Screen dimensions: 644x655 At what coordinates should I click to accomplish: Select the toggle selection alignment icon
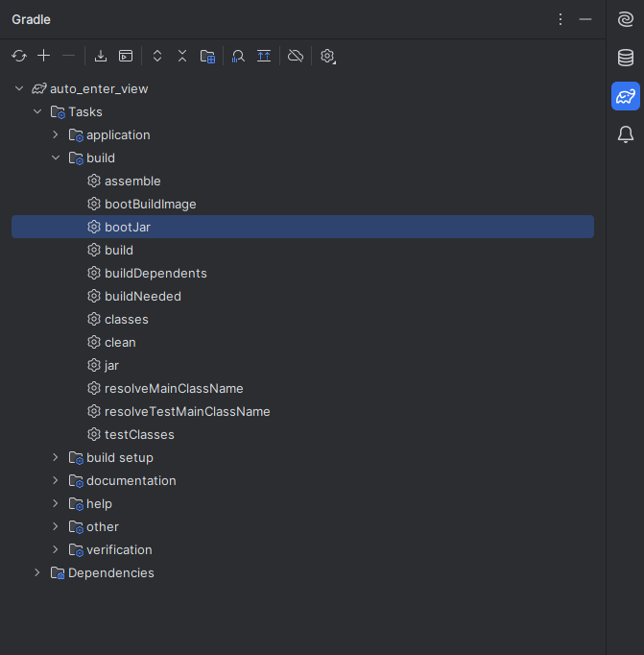pos(264,56)
